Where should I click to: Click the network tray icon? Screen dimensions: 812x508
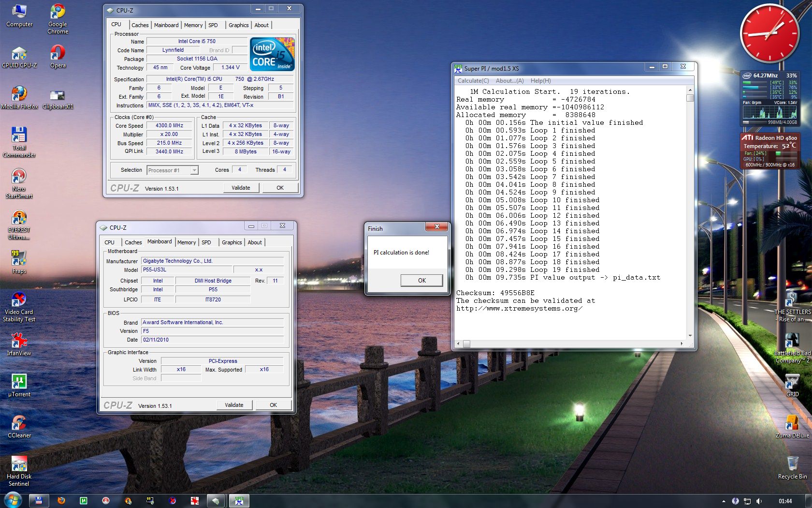click(x=747, y=501)
